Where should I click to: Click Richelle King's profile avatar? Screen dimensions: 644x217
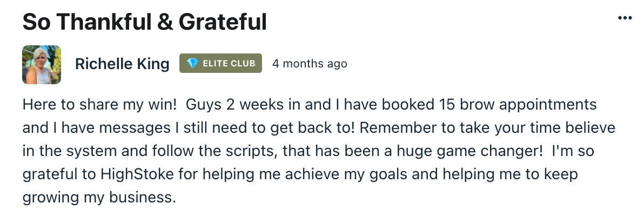click(x=42, y=64)
